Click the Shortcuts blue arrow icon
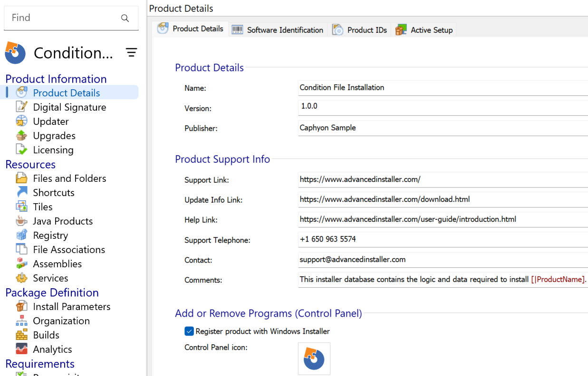Viewport: 588px width, 376px height. (x=21, y=192)
